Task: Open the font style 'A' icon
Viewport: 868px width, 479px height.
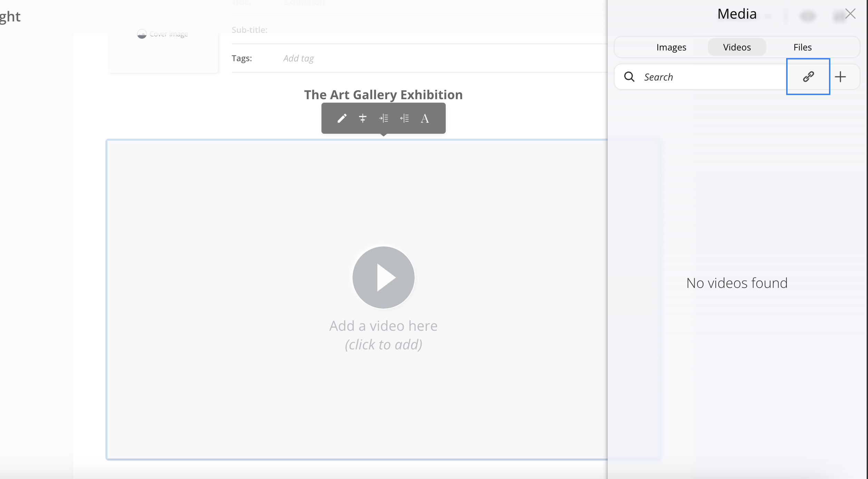Action: [x=425, y=119]
